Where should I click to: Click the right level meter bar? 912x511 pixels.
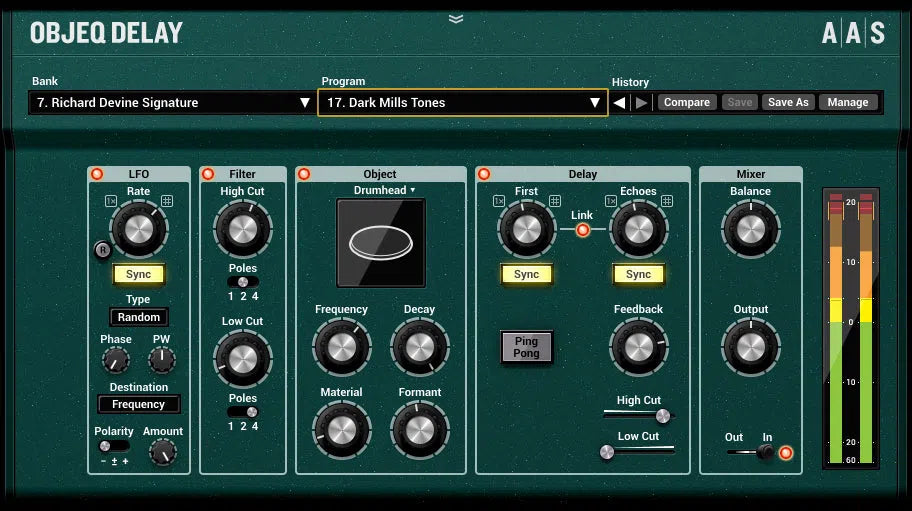pyautogui.click(x=866, y=328)
